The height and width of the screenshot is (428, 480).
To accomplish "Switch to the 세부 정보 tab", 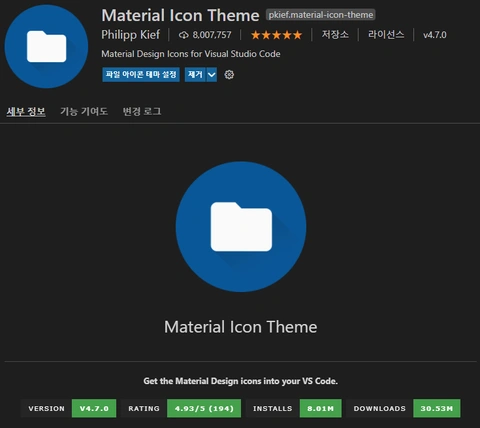I will click(26, 111).
